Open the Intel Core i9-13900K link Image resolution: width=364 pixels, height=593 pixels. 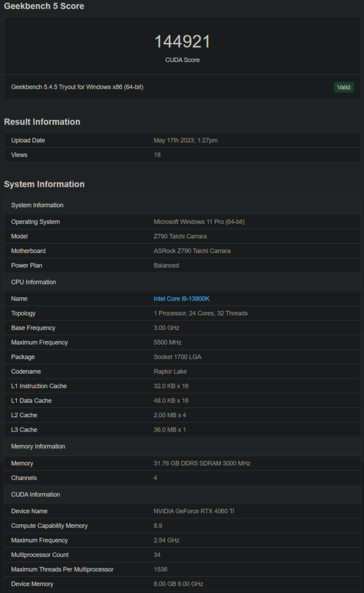[x=181, y=299]
